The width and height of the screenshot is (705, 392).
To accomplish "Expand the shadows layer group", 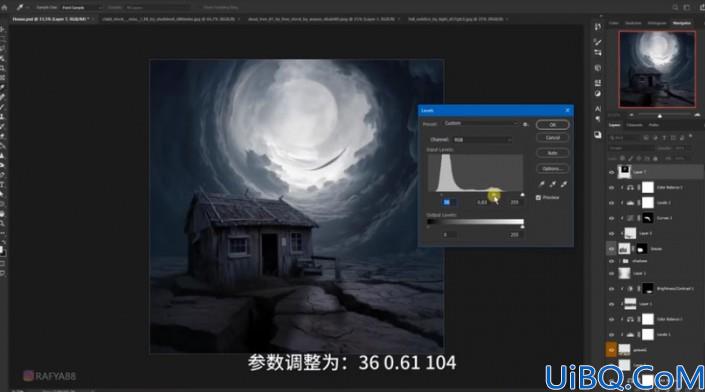I will [620, 261].
